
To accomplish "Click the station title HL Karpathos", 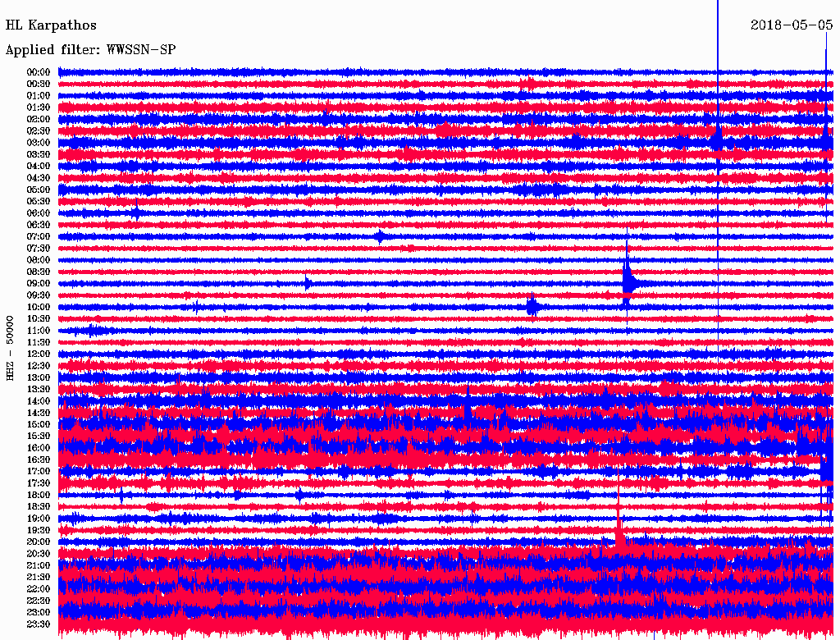I will point(51,25).
